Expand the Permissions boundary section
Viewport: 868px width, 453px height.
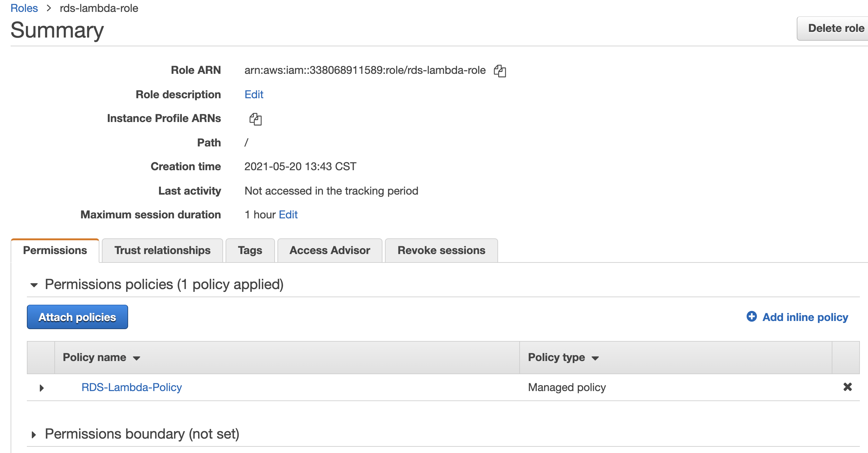pos(34,435)
